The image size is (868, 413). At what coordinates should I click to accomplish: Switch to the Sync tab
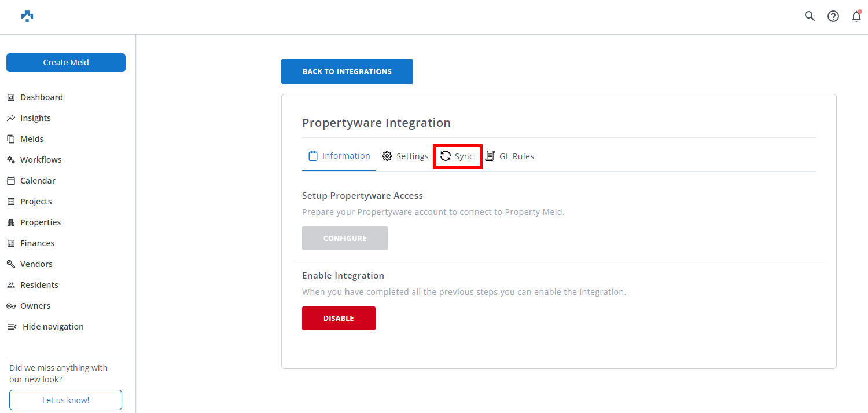(x=457, y=156)
